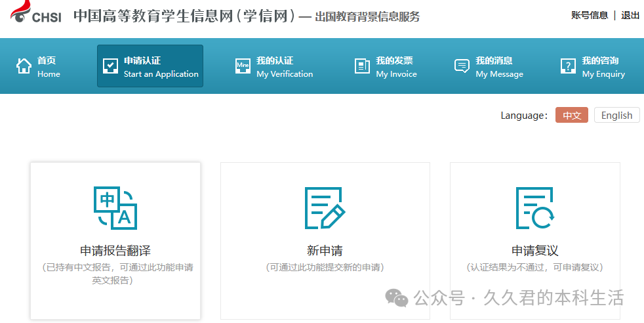
Task: Click description '认证结果为不通过，可申请复议'
Action: point(535,267)
